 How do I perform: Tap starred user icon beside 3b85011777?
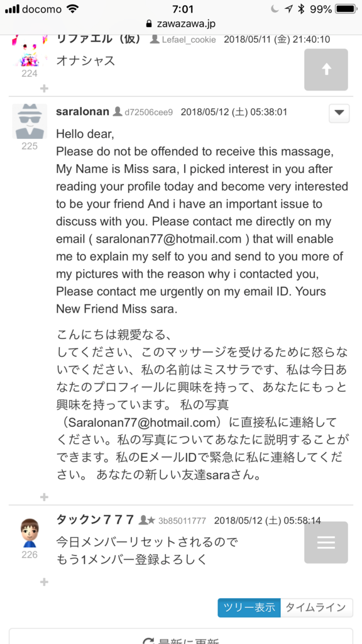coord(146,520)
